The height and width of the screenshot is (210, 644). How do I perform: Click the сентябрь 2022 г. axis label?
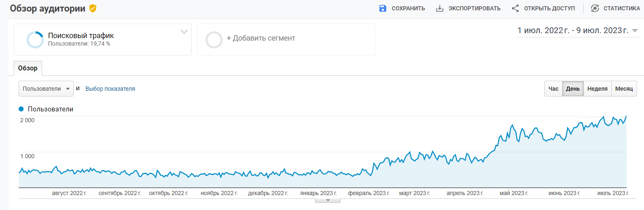tap(120, 193)
